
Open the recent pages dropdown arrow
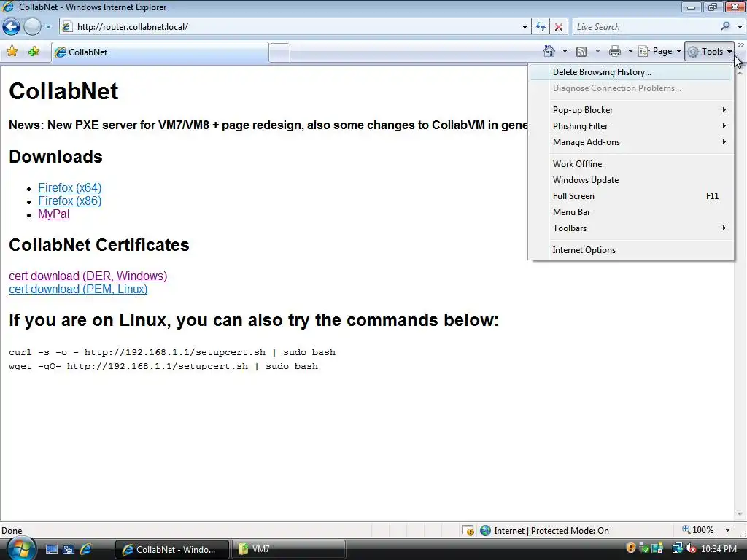click(48, 27)
